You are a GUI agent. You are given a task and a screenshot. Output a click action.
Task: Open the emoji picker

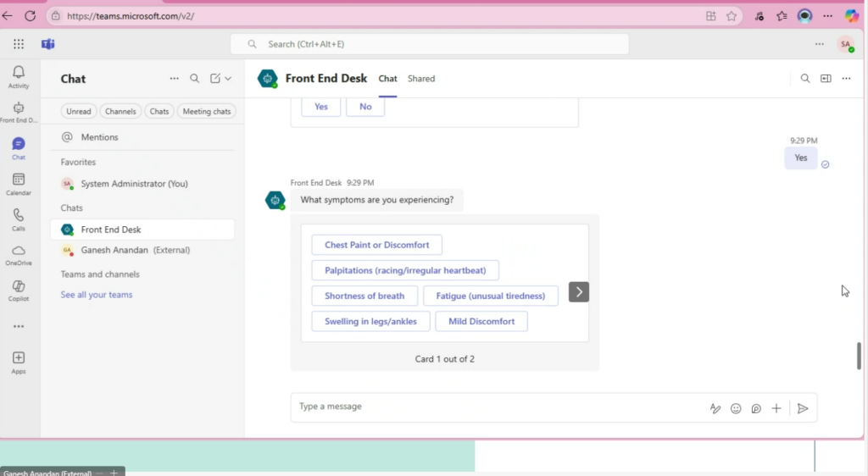point(736,408)
